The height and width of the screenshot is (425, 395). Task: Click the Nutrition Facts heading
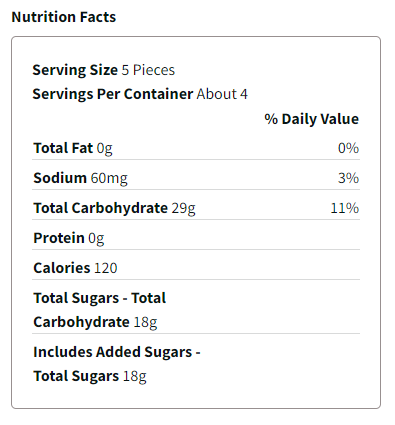pyautogui.click(x=64, y=17)
